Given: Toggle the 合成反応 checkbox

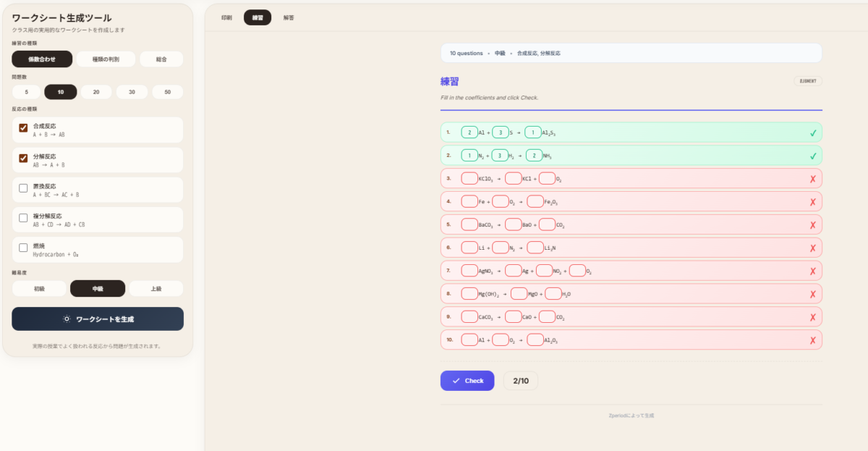Looking at the screenshot, I should pos(23,128).
